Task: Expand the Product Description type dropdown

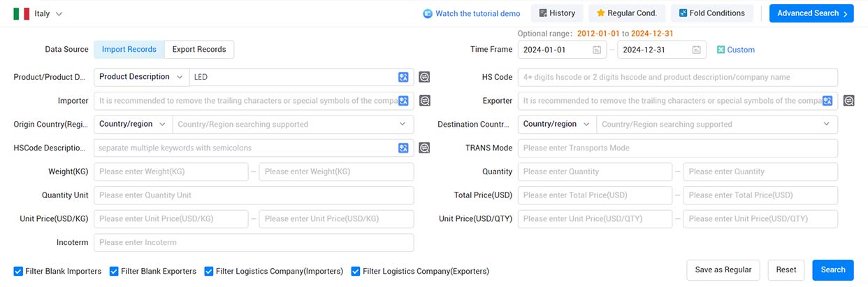Action: [141, 77]
